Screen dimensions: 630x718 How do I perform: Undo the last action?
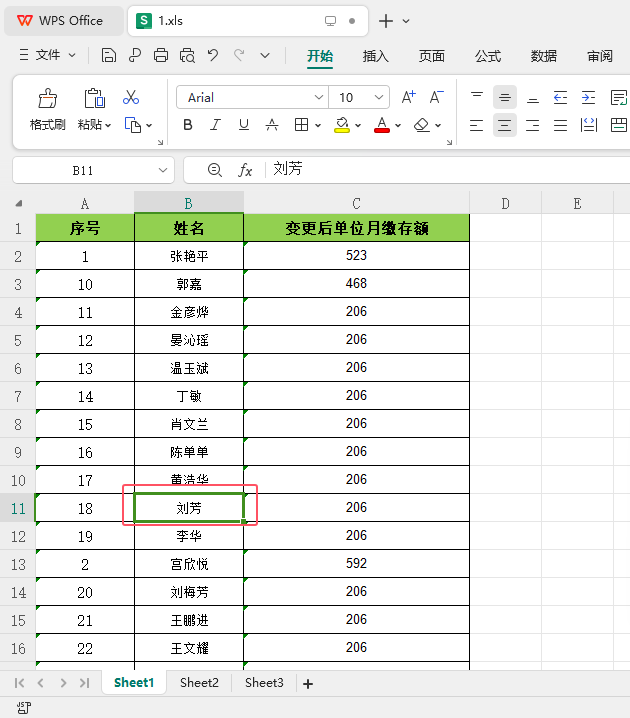213,56
